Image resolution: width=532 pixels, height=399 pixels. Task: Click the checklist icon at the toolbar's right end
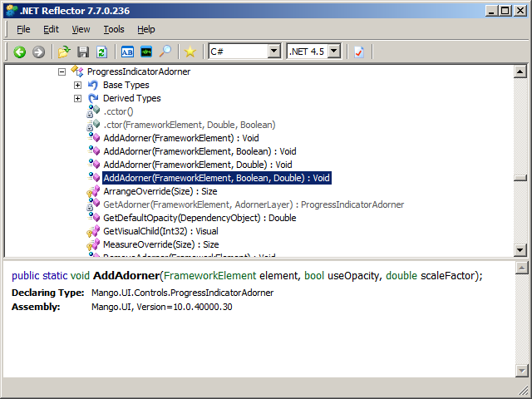tap(359, 52)
